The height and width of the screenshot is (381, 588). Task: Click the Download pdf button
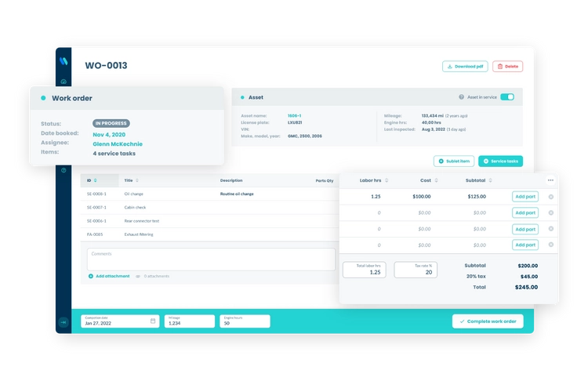(x=466, y=67)
